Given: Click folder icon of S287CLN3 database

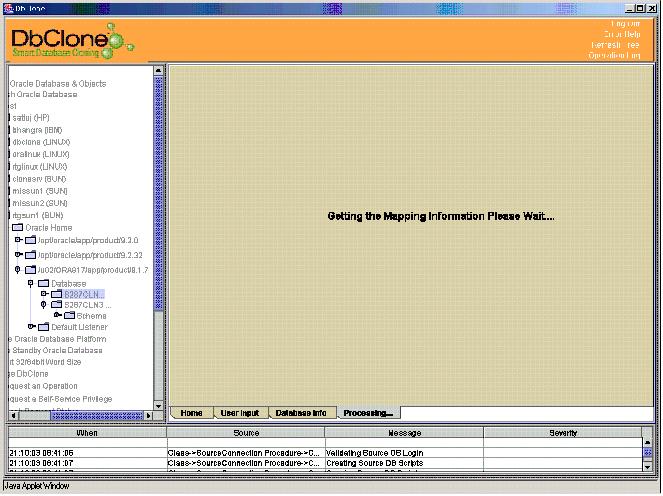Looking at the screenshot, I should [x=57, y=304].
